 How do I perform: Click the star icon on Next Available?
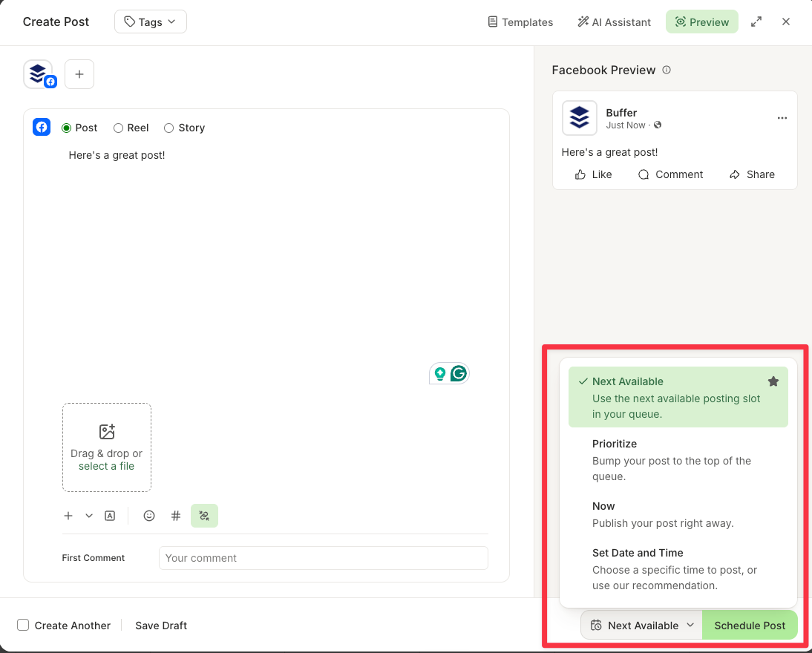773,381
